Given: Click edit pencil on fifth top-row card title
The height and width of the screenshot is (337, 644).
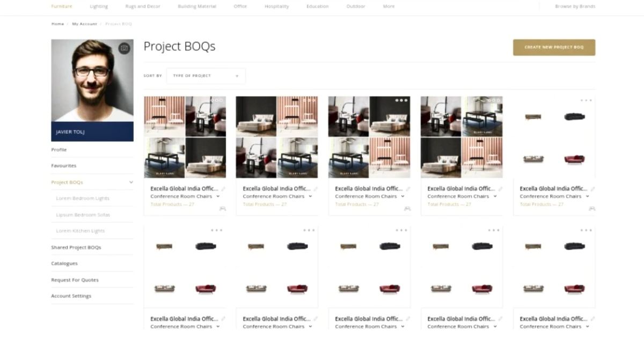Looking at the screenshot, I should (592, 188).
